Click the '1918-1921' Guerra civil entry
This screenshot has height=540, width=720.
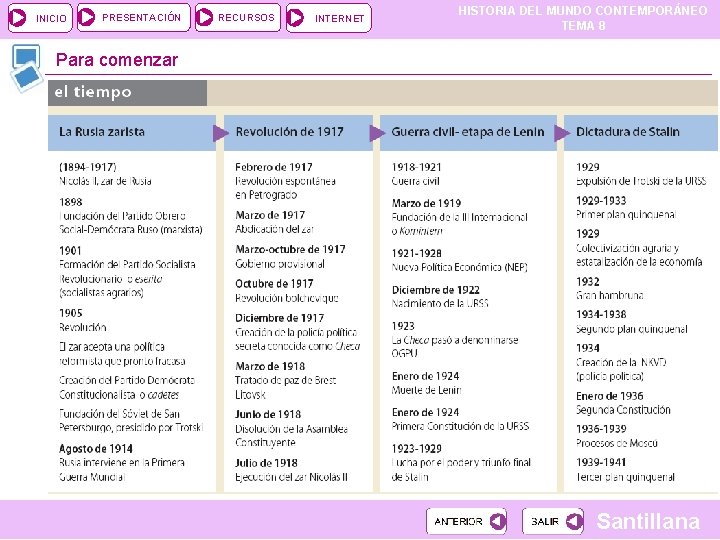[x=416, y=167]
